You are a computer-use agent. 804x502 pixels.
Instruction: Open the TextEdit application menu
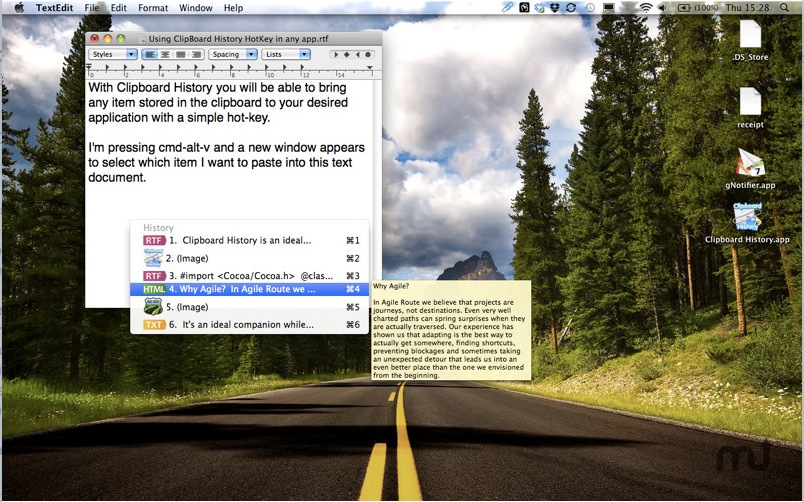tap(54, 8)
